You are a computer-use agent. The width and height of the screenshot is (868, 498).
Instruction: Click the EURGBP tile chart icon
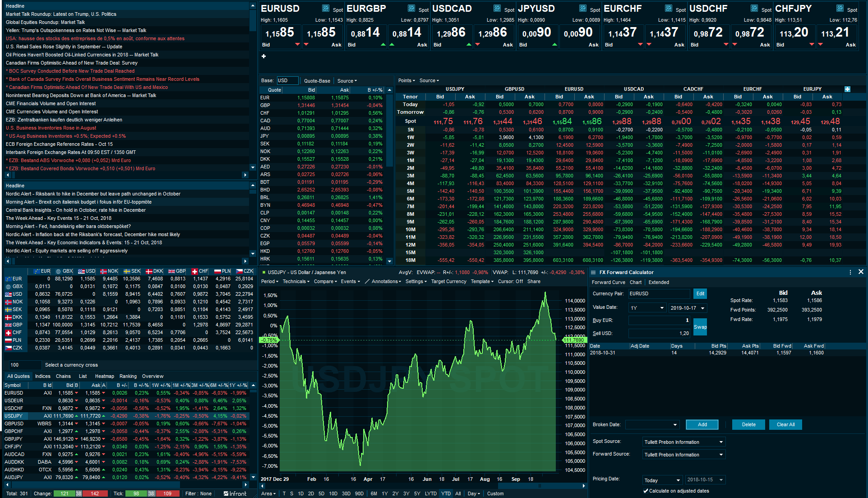411,8
